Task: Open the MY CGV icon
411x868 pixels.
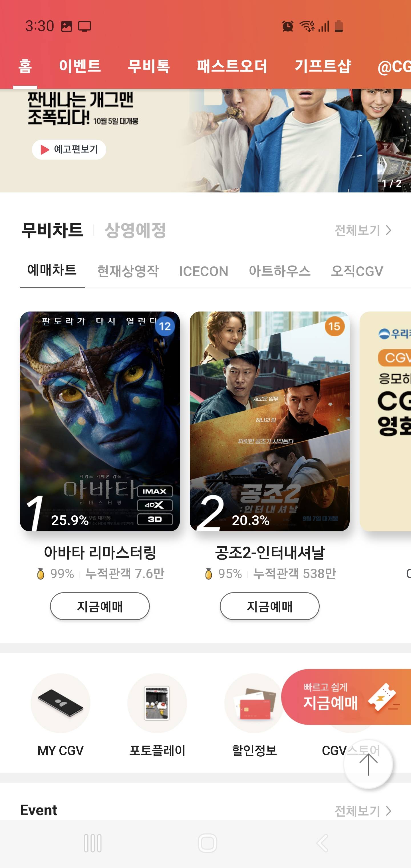Action: pyautogui.click(x=60, y=703)
